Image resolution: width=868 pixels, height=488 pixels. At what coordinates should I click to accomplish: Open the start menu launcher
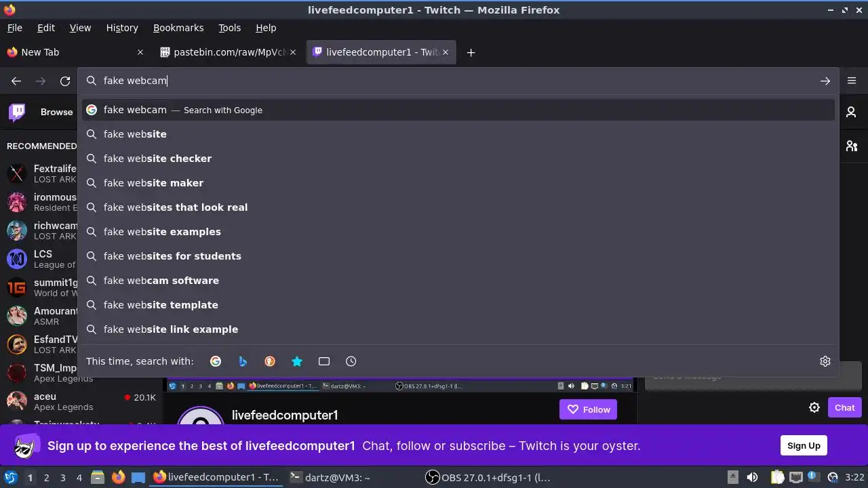11,477
